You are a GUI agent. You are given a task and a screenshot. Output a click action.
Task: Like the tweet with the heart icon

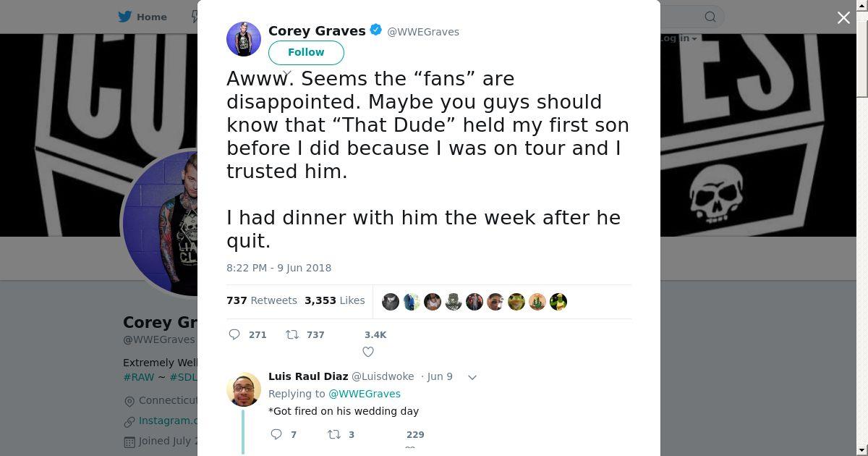(x=368, y=352)
